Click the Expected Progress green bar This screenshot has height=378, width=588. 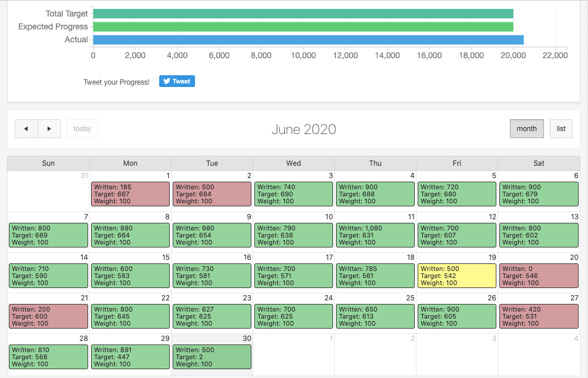click(x=303, y=26)
